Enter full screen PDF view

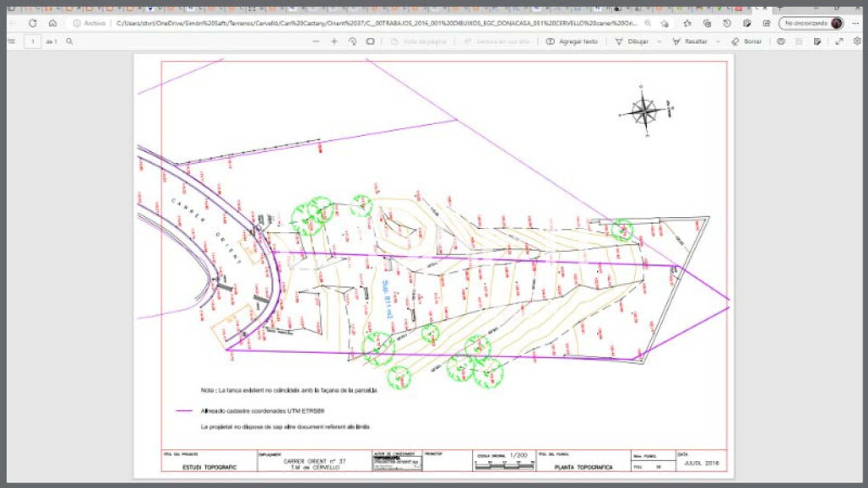tap(839, 41)
